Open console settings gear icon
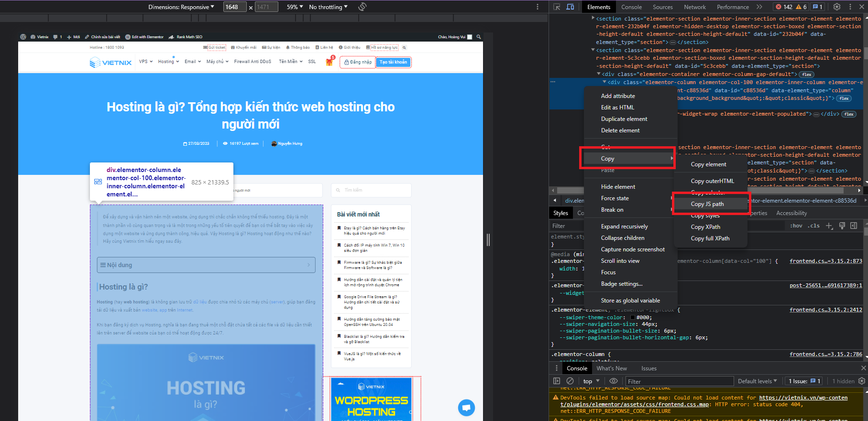Screen dimensions: 868x421 pyautogui.click(x=862, y=381)
